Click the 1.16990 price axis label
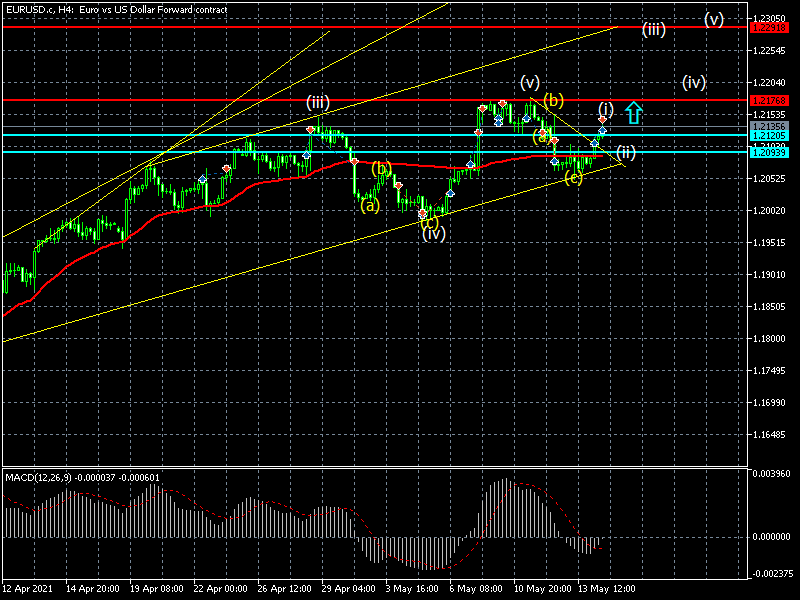 769,403
